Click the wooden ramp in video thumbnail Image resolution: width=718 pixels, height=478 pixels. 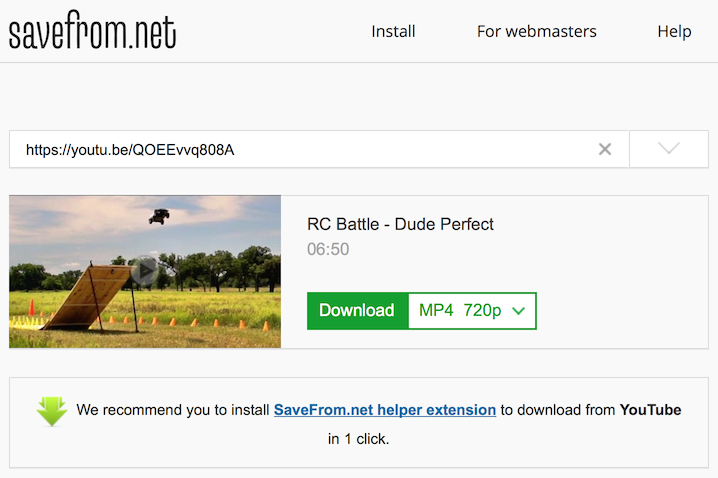(x=87, y=298)
